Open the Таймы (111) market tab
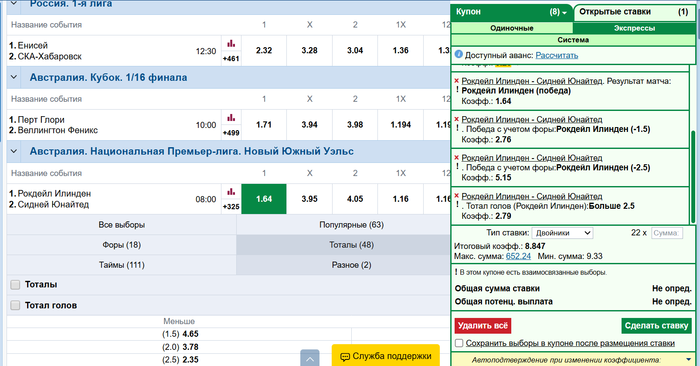This screenshot has height=366, width=700. [x=121, y=265]
